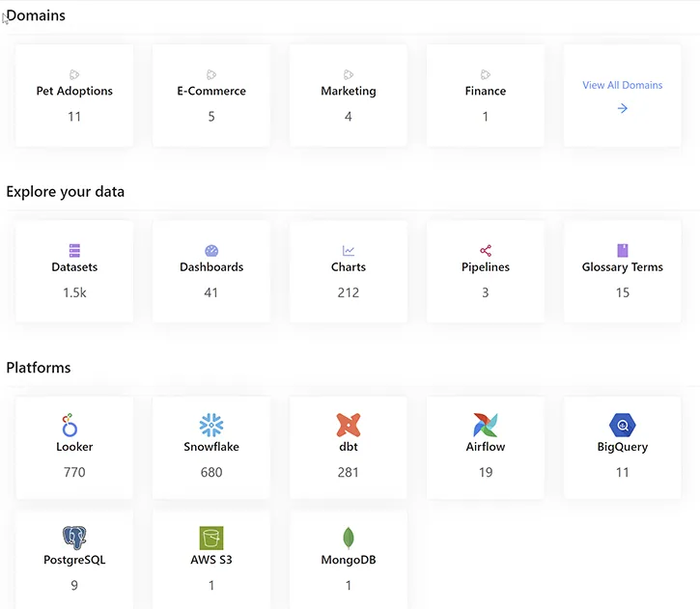The width and height of the screenshot is (700, 609).
Task: Click the Explore your data heading
Action: (66, 192)
